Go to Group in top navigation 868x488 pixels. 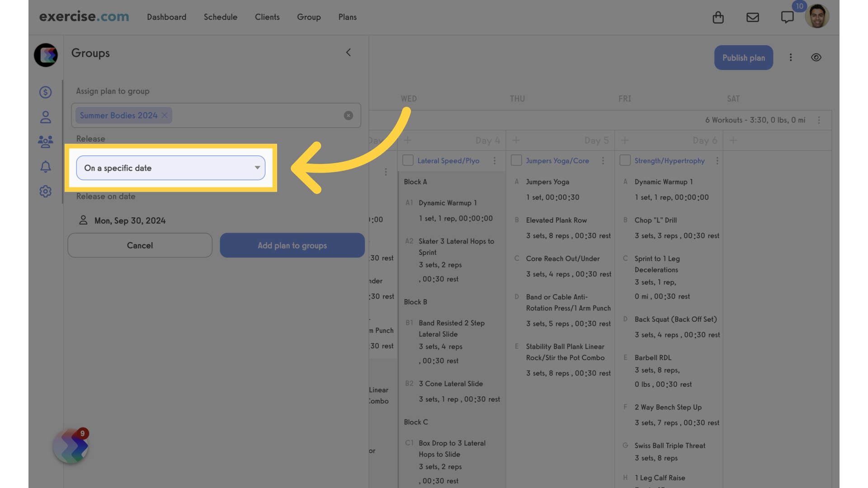click(309, 17)
